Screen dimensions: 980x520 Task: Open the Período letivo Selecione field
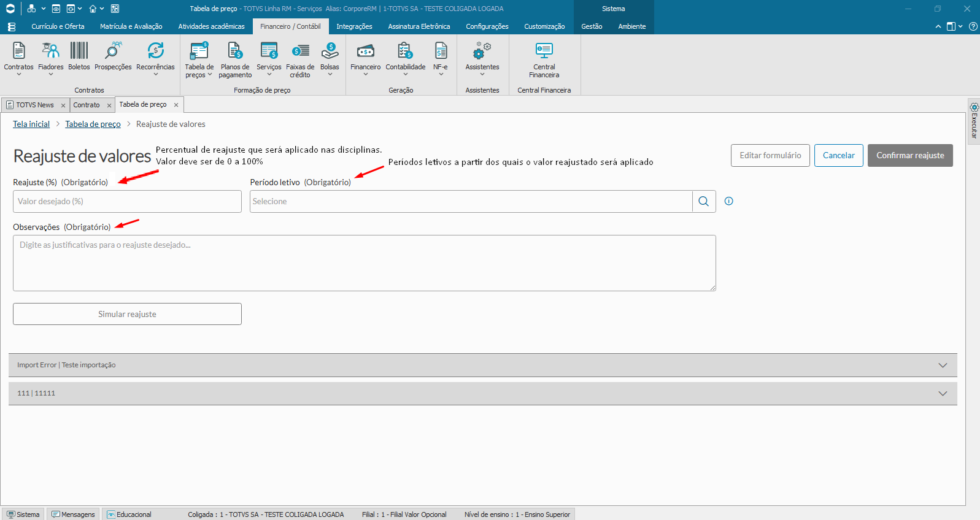click(x=471, y=201)
